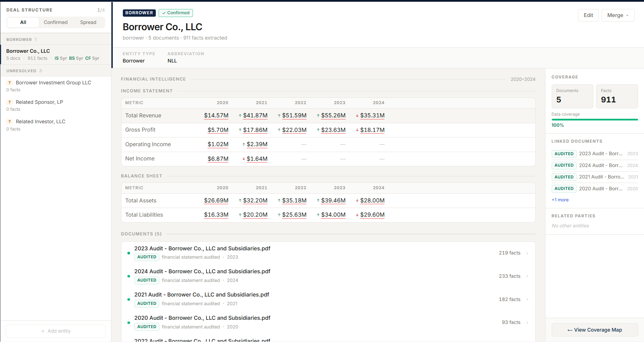Click the Edit button
This screenshot has height=342, width=644.
[x=588, y=15]
